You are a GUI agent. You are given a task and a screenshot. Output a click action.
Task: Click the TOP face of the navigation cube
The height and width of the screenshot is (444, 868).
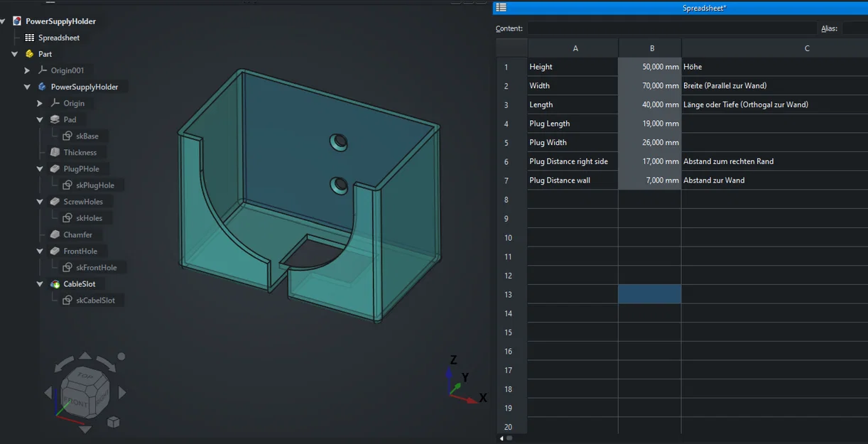tap(85, 377)
